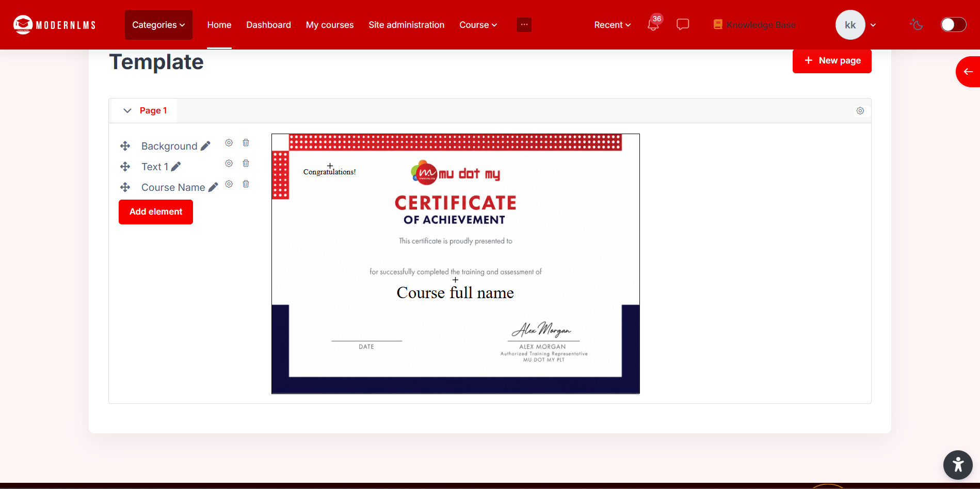The width and height of the screenshot is (980, 489).
Task: Click the Course Name element label
Action: tap(173, 187)
